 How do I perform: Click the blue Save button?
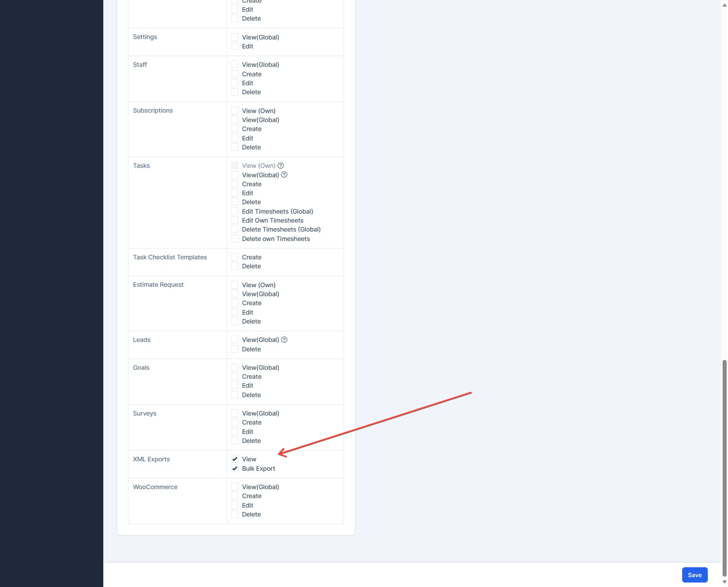[695, 575]
